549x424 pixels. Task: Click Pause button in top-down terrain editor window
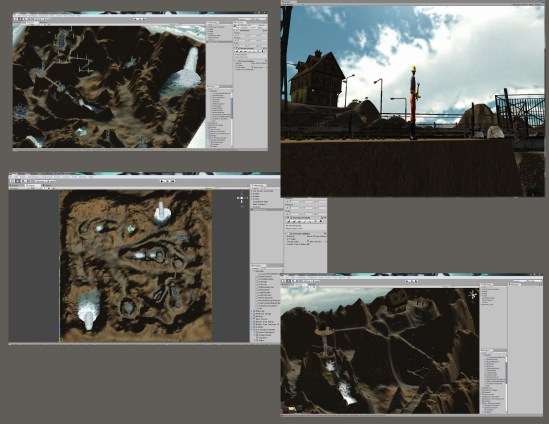(x=168, y=181)
